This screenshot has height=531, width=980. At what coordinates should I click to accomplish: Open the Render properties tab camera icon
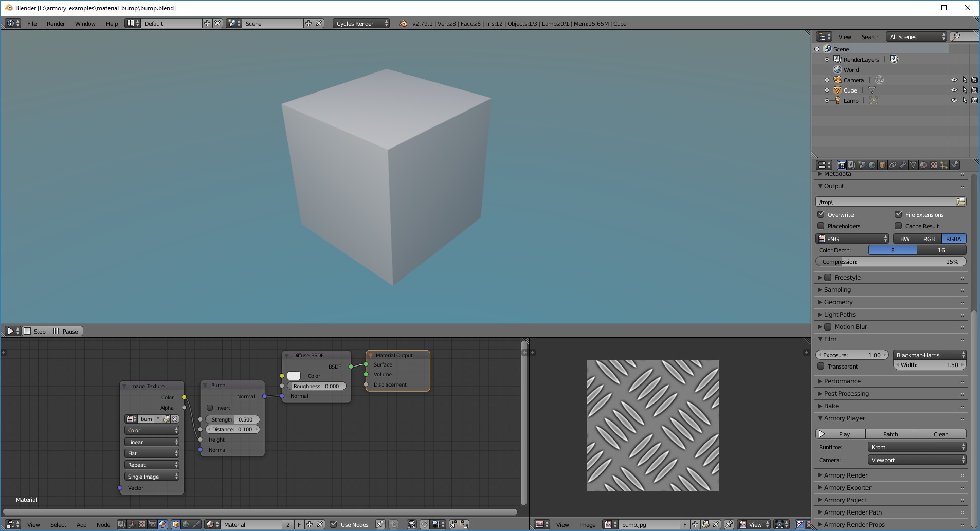point(841,165)
